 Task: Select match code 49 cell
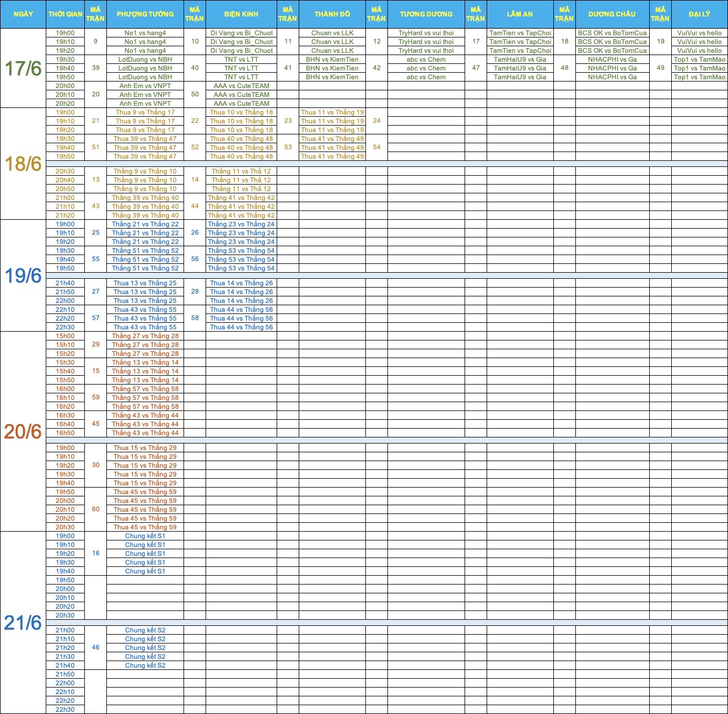click(660, 68)
